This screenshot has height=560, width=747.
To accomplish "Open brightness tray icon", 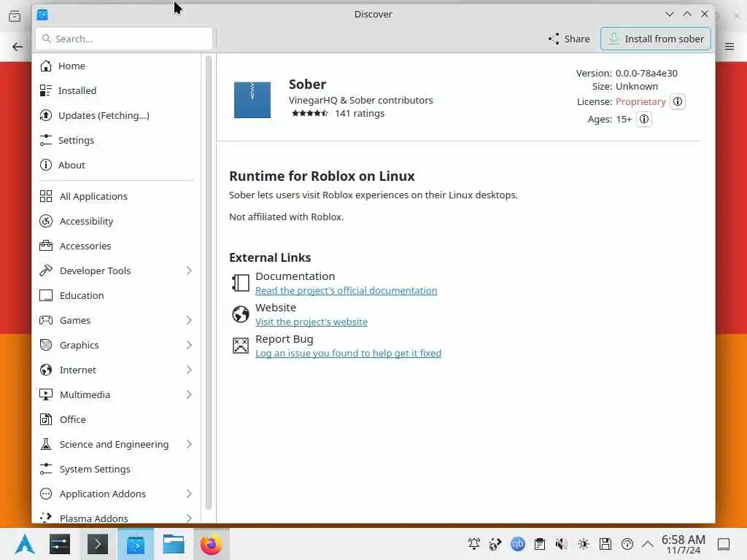I will pos(584,544).
